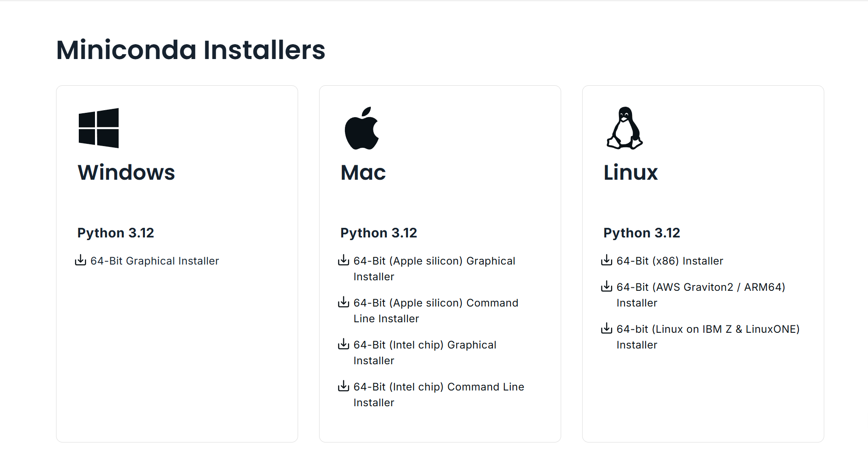Click download icon for Apple silicon Graphical Installer

(x=344, y=260)
